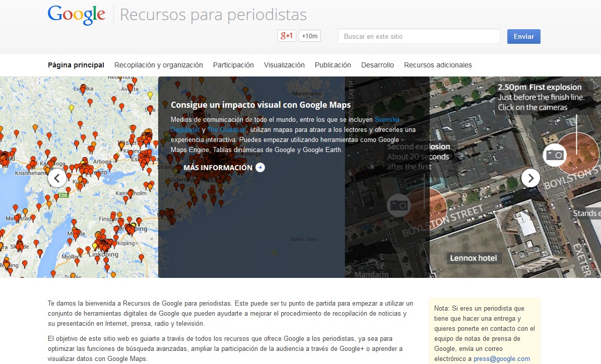Click the bright camera icon near Boylston St
The image size is (601, 364).
coord(555,155)
